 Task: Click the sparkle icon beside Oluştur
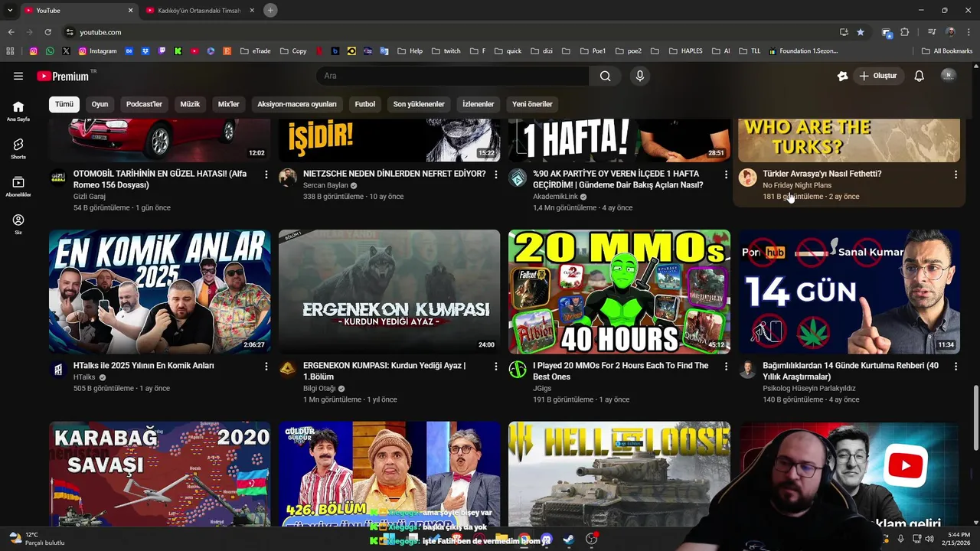842,76
